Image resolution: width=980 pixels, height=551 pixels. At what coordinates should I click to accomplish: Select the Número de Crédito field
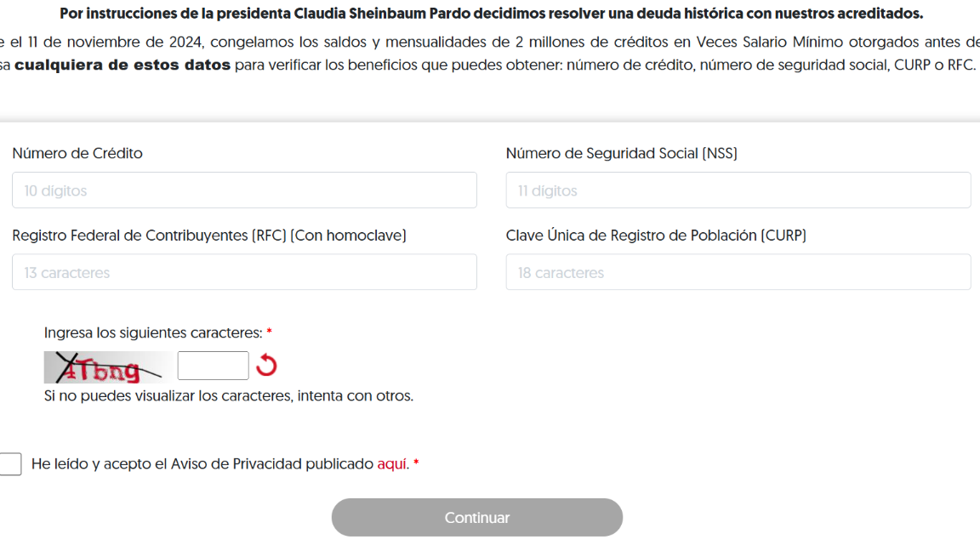(244, 190)
